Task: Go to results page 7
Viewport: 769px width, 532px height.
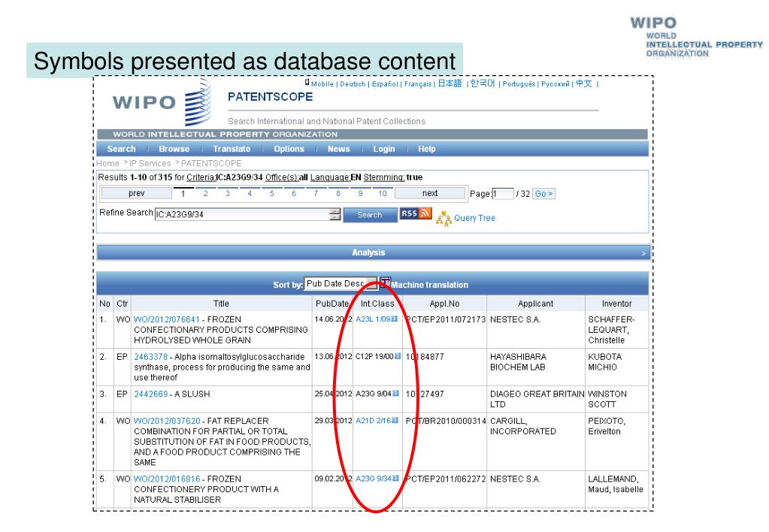Action: point(316,194)
